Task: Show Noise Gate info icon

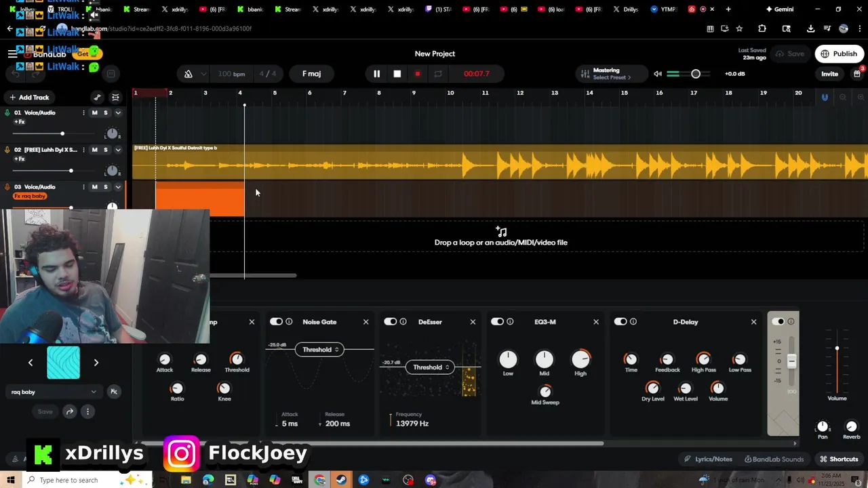Action: (x=289, y=322)
